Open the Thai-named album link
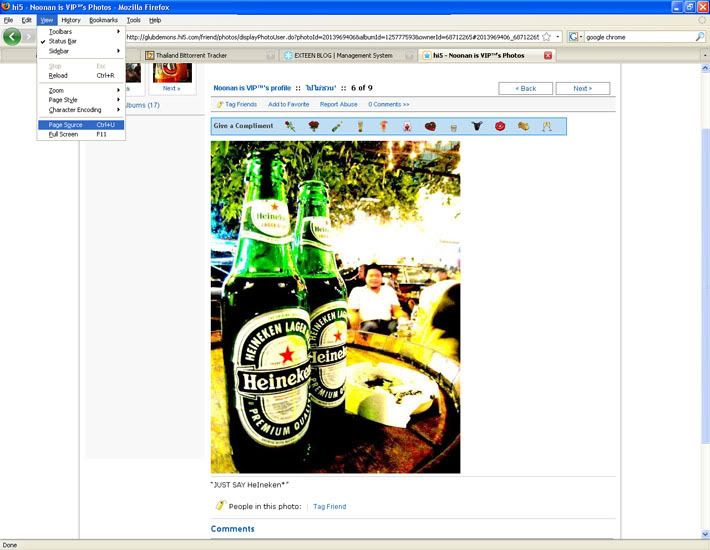 (x=321, y=88)
